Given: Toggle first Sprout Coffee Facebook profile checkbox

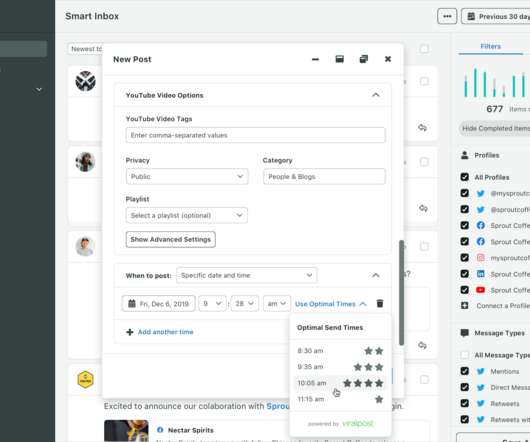Looking at the screenshot, I should (465, 225).
